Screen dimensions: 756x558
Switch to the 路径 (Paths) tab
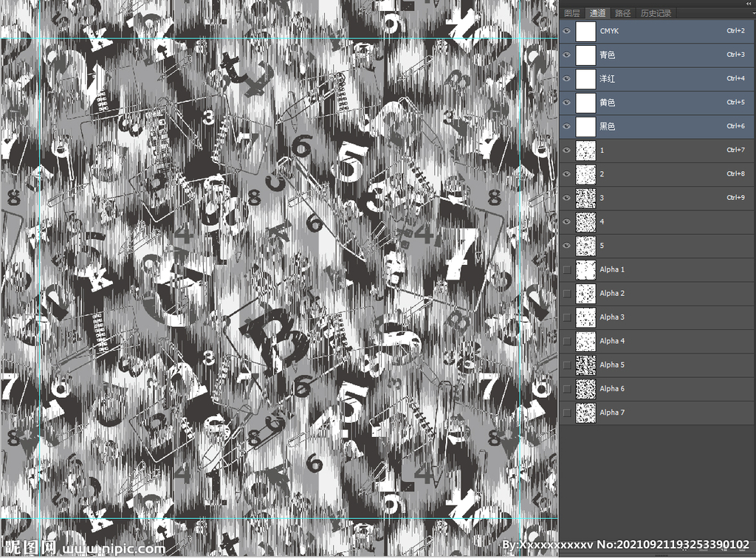click(x=623, y=13)
